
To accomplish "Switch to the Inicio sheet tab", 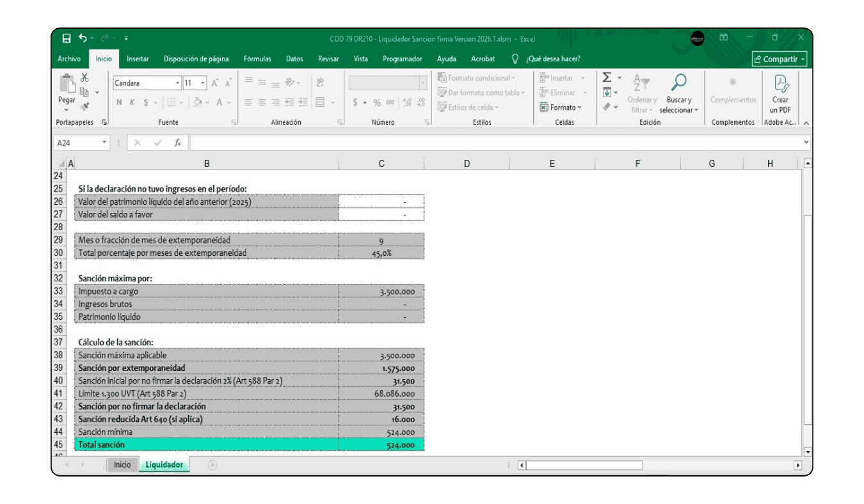I will tap(122, 465).
